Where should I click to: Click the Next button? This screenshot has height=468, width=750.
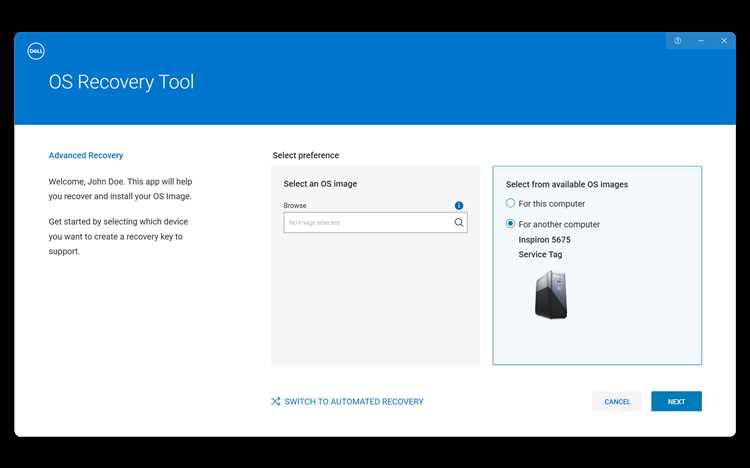tap(676, 401)
